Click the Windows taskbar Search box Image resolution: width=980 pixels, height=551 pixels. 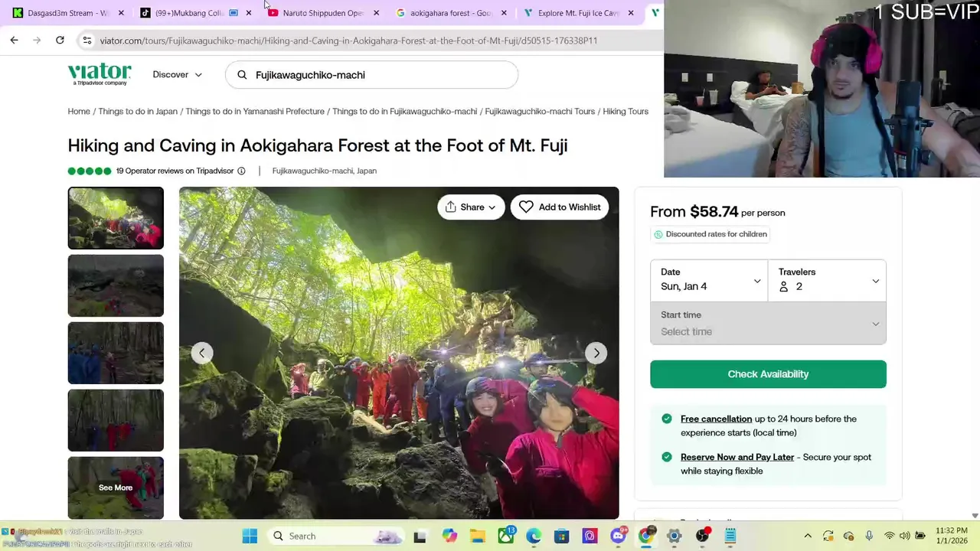pos(337,536)
